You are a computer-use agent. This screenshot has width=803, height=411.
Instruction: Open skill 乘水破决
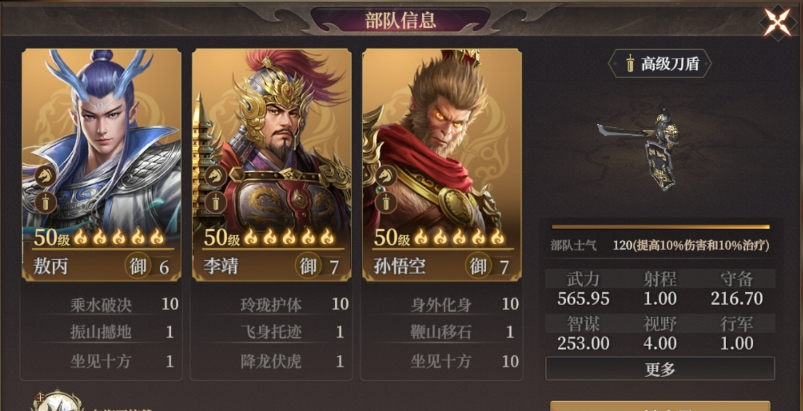[101, 305]
